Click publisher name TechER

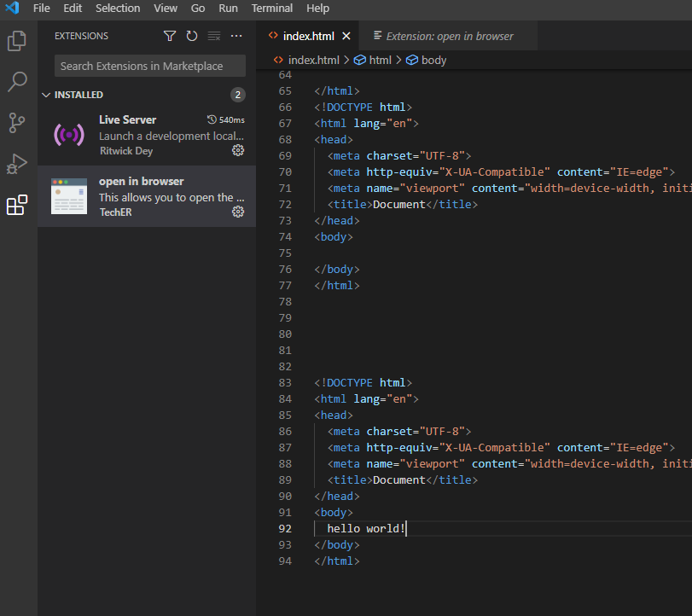tap(116, 212)
